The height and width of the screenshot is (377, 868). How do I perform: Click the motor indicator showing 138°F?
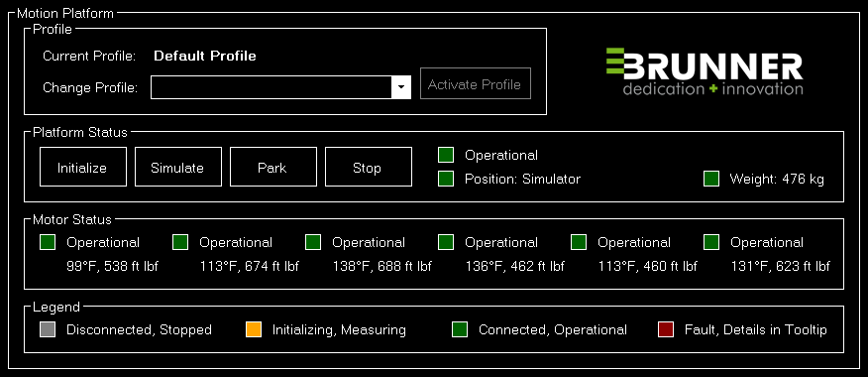[x=313, y=242]
